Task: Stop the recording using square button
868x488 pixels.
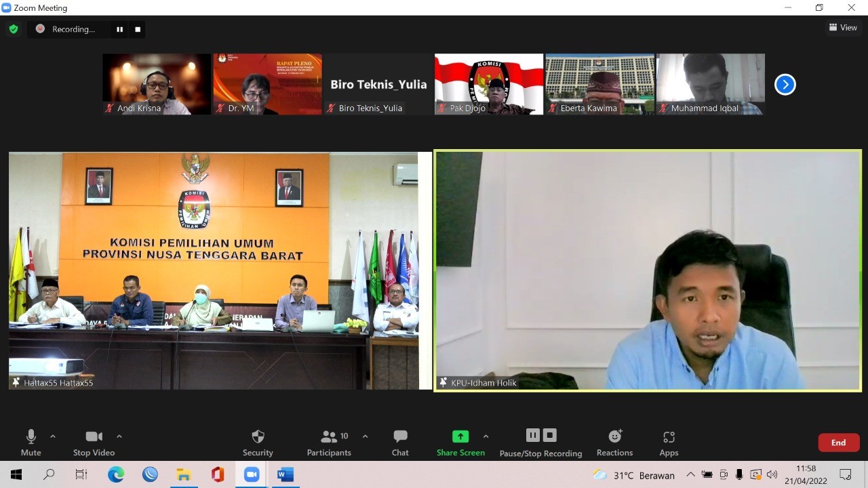Action: click(x=138, y=29)
